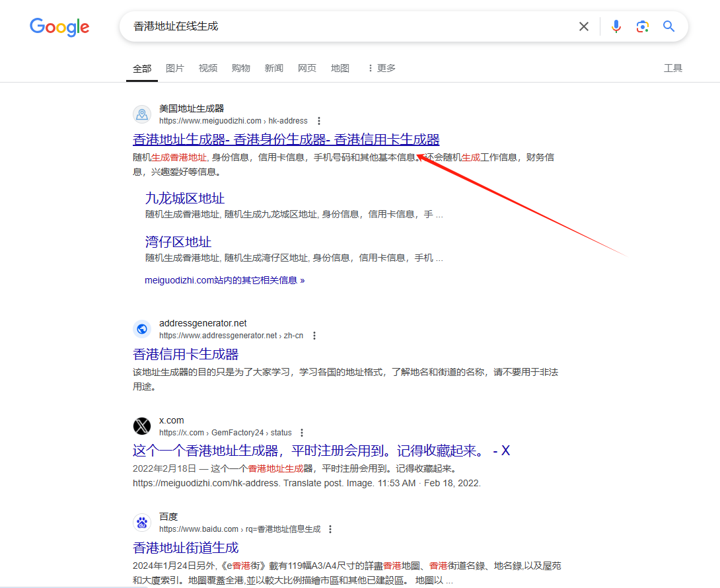720x588 pixels.
Task: Click the snippet starting with 该地址生成器的目的
Action: click(345, 379)
